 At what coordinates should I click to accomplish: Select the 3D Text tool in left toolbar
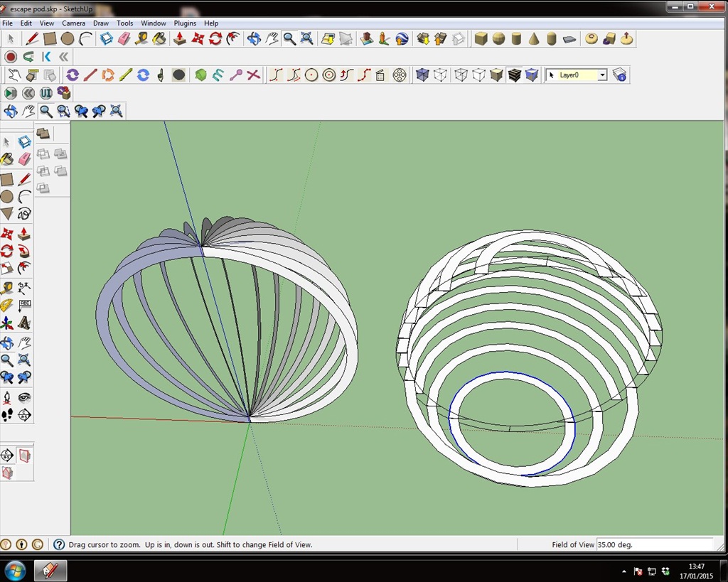pos(24,323)
